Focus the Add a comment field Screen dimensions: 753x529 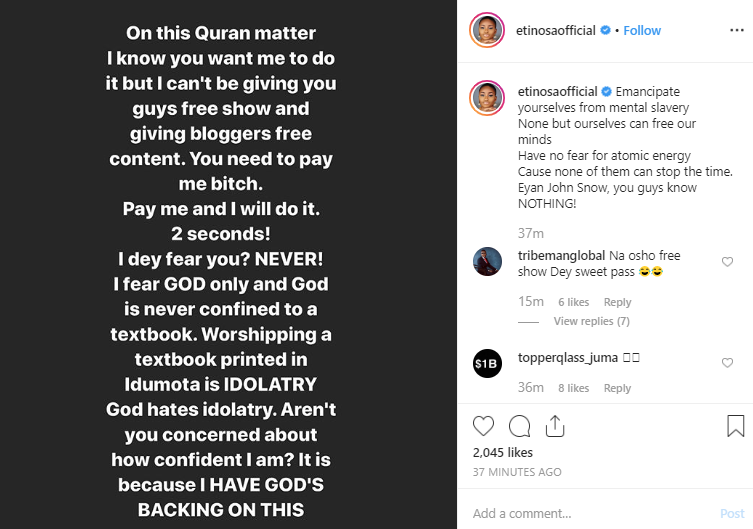(590, 513)
